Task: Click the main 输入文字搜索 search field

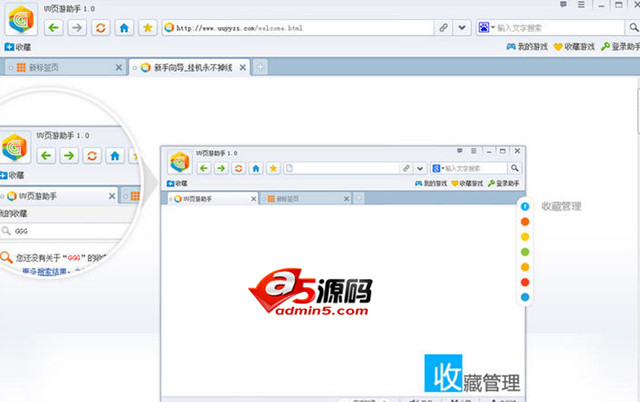Action: pos(559,28)
